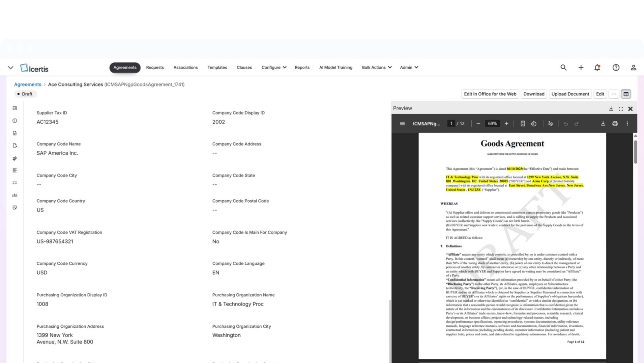The width and height of the screenshot is (644, 363).
Task: Expand preview panel to fullscreen
Action: (621, 109)
